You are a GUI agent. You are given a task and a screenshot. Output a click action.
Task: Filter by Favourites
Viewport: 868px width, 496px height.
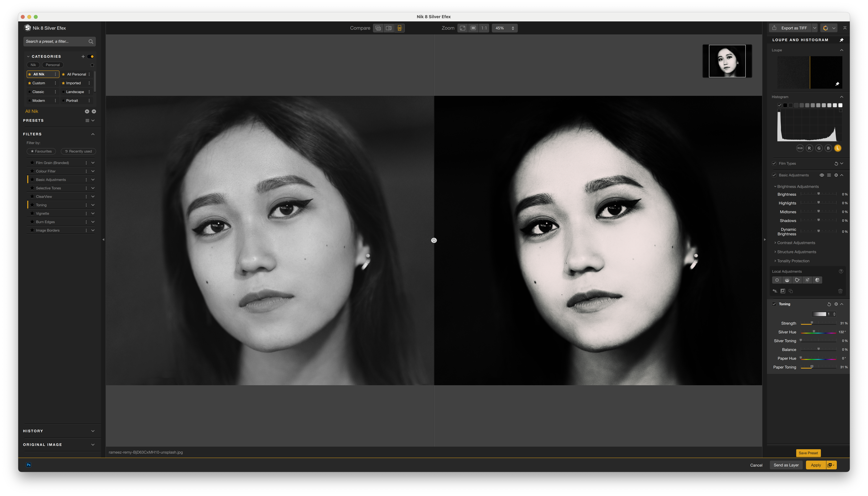(x=41, y=151)
